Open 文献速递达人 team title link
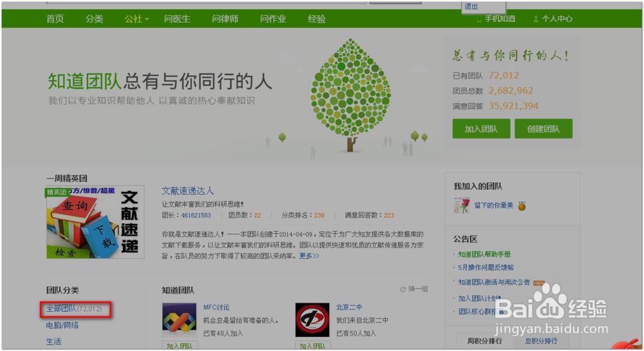 187,191
